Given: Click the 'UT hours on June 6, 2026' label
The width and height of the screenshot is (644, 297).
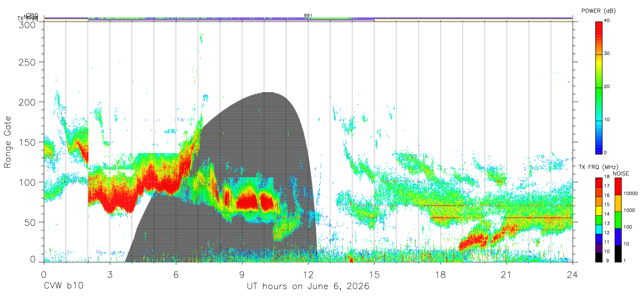Looking at the screenshot, I should (308, 287).
